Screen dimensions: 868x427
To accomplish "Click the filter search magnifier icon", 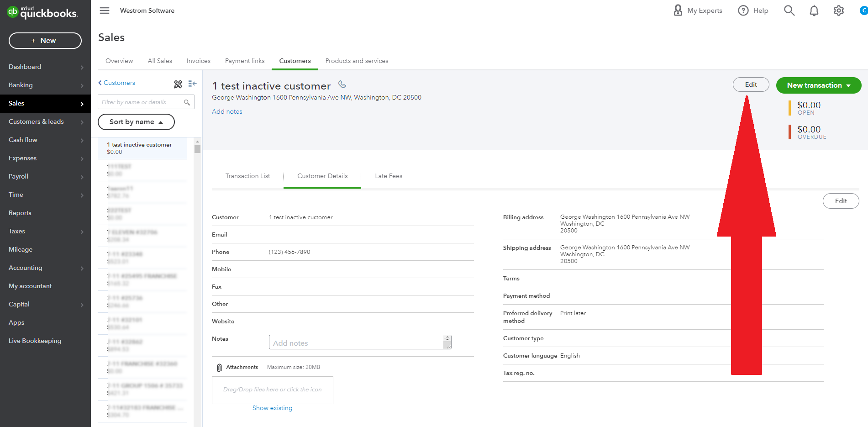I will (x=187, y=102).
